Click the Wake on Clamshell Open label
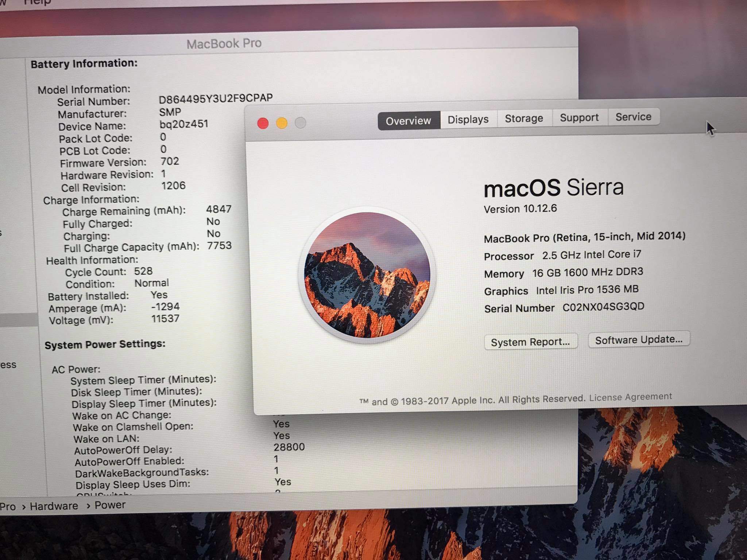The image size is (747, 560). tap(133, 427)
